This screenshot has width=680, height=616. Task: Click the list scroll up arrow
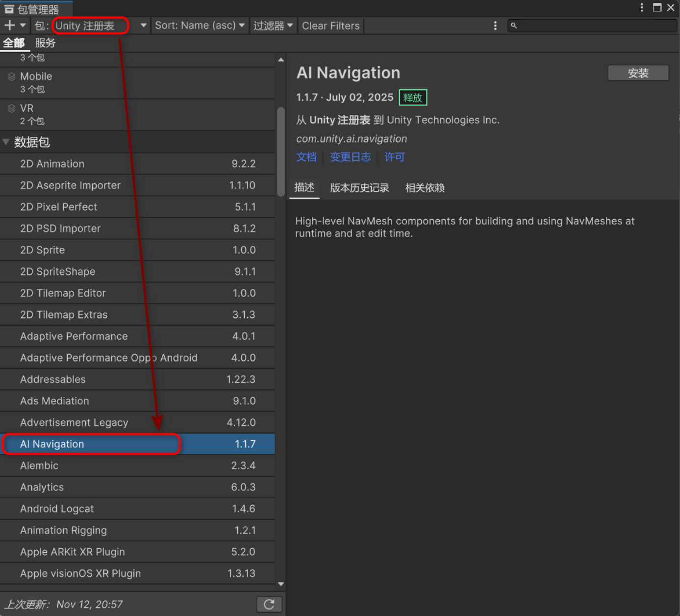pos(281,60)
